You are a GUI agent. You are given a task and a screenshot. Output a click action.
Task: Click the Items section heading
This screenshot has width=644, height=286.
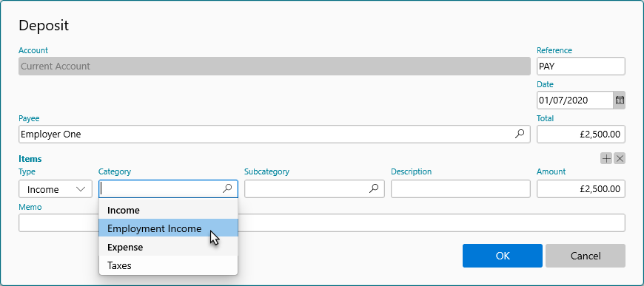(x=30, y=159)
